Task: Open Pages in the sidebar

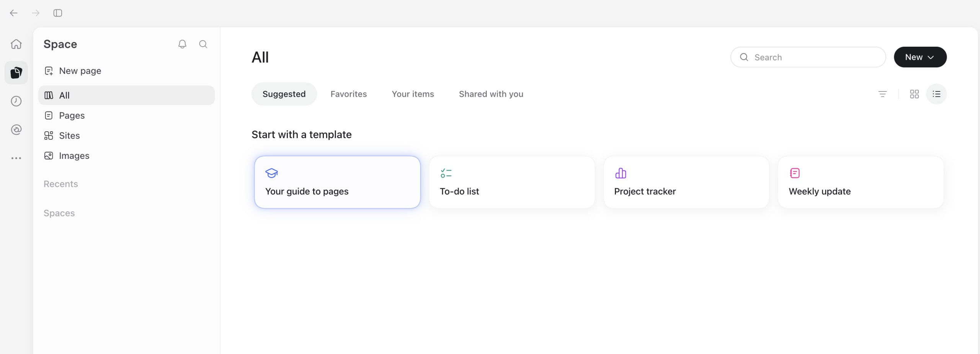Action: point(126,116)
